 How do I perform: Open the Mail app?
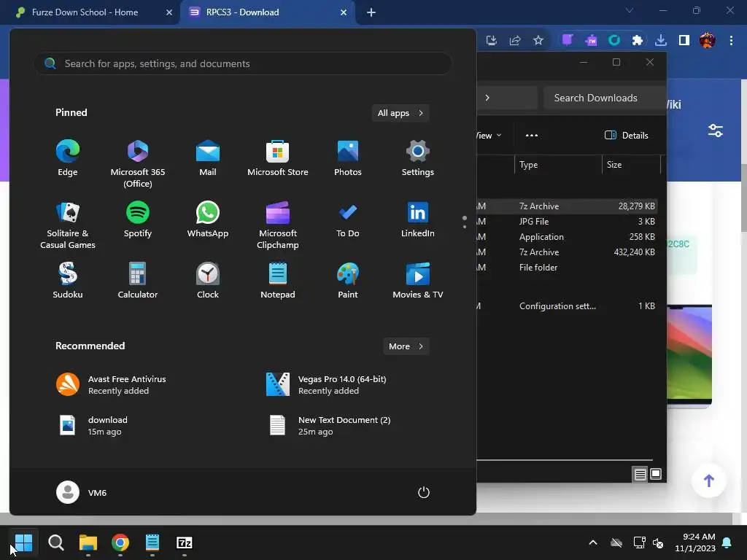[x=208, y=158]
